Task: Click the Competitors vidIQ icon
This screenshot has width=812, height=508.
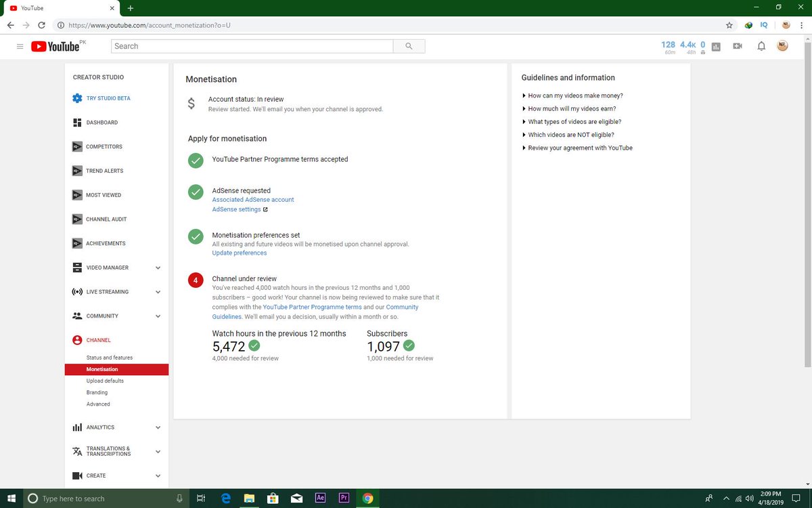Action: (x=77, y=147)
